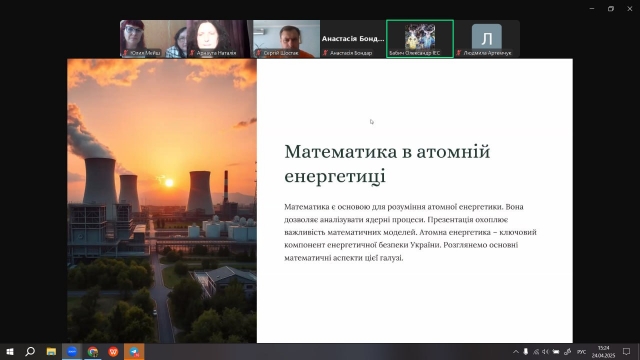Viewport: 640px width, 360px height.
Task: Open the clock showing 24.04.2025
Action: click(603, 352)
